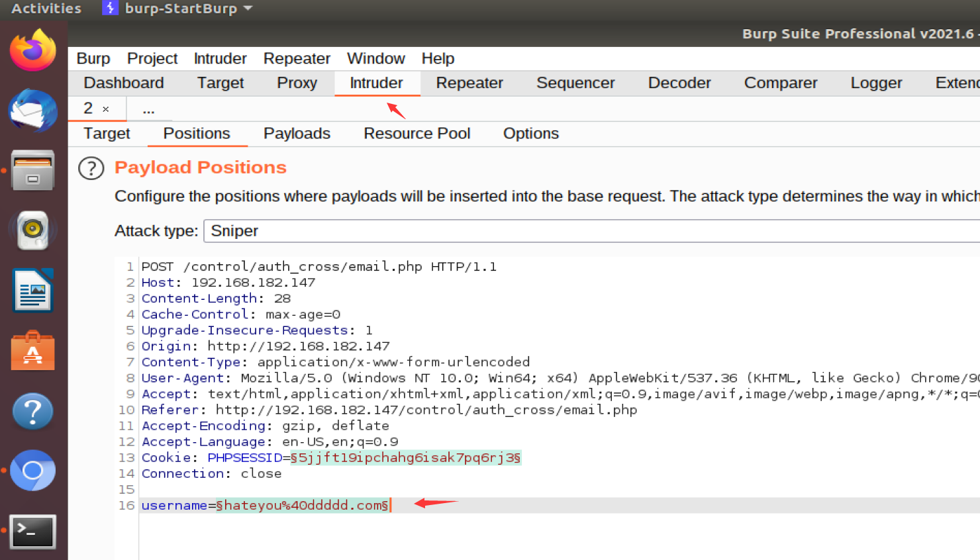Click the Accept-Encoding: gzip, deflate line

click(x=266, y=426)
